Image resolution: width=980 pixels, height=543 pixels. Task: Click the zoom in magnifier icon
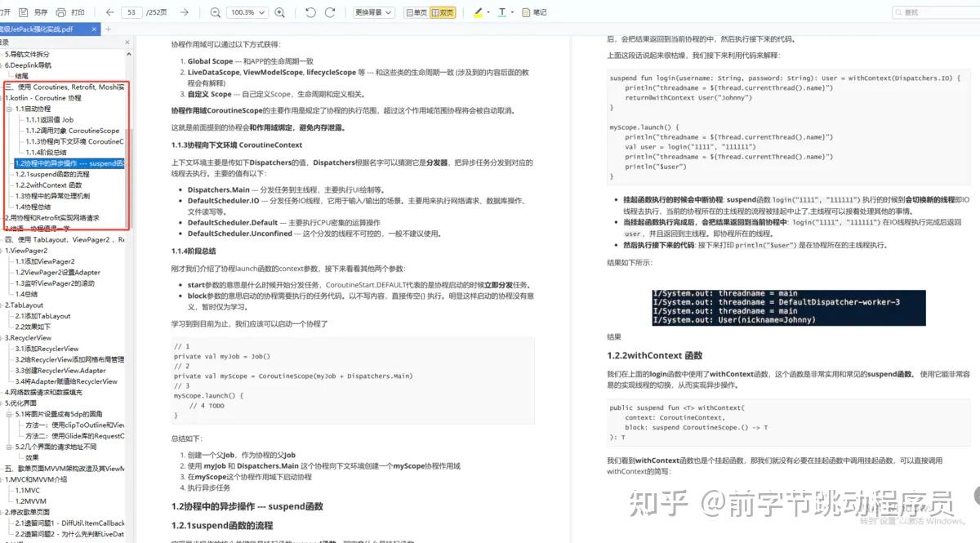point(278,12)
